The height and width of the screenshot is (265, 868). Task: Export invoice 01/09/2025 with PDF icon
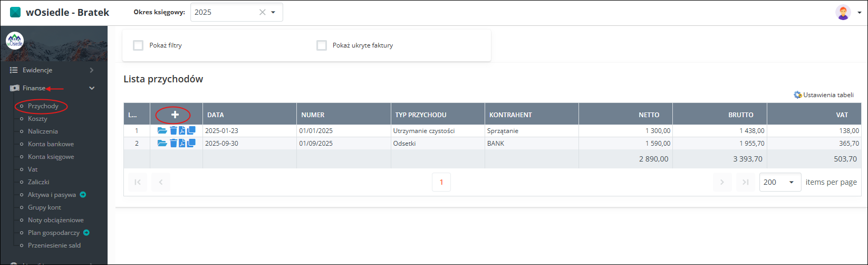coord(182,143)
